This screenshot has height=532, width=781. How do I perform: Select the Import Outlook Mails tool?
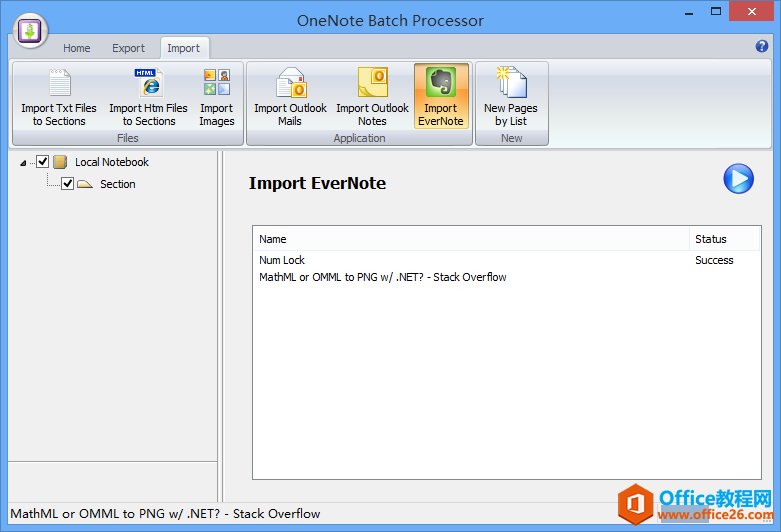coord(290,98)
